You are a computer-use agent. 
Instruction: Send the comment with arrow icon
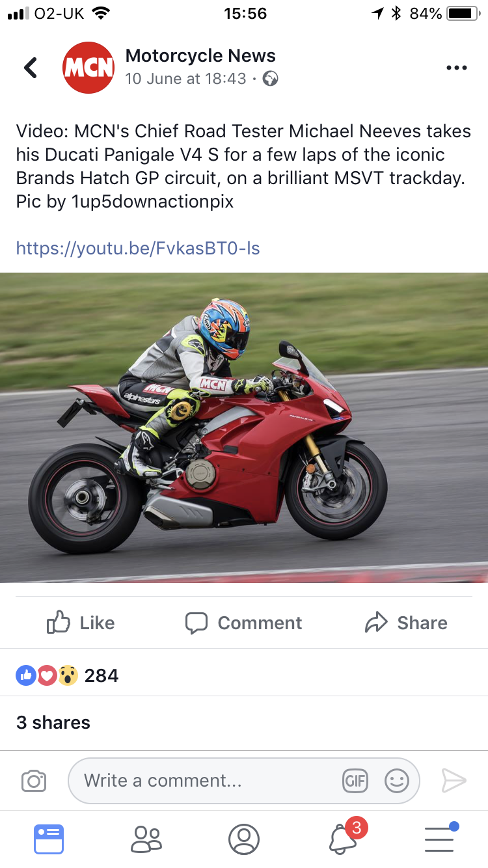pyautogui.click(x=454, y=780)
